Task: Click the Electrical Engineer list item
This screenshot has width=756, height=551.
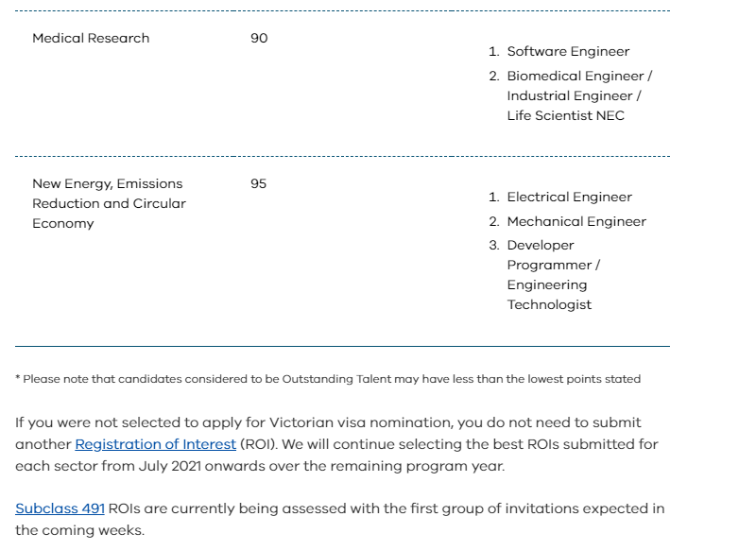Action: coord(569,198)
